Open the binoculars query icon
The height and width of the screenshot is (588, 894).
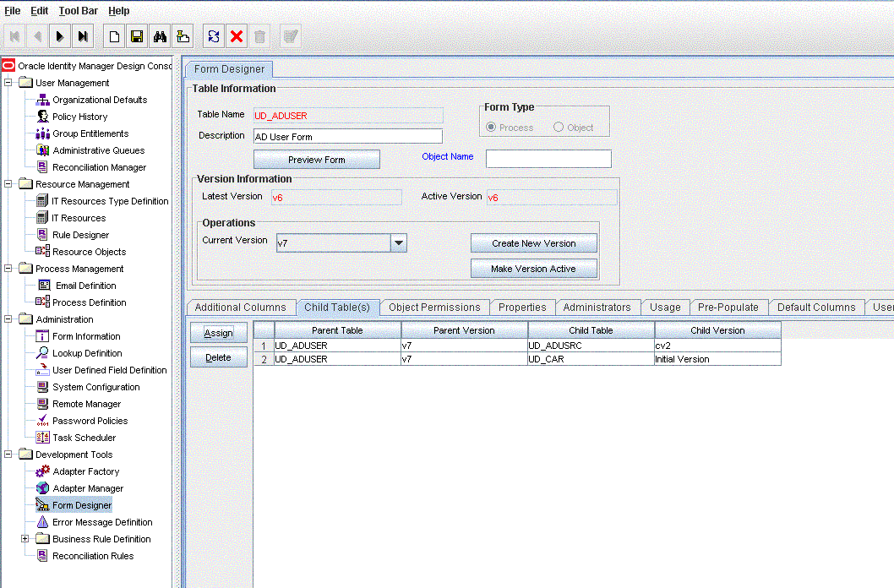click(160, 36)
